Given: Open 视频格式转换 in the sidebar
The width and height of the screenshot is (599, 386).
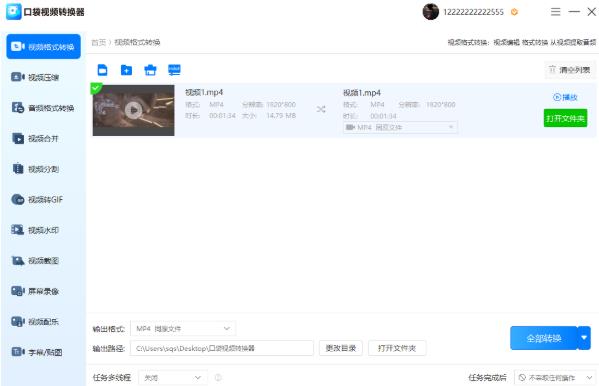Looking at the screenshot, I should (x=43, y=47).
